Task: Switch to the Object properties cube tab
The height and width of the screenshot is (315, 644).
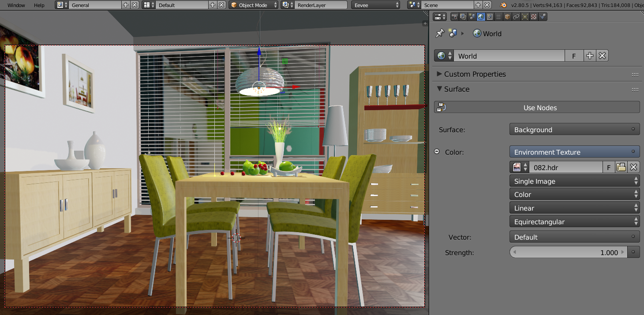Action: (507, 17)
